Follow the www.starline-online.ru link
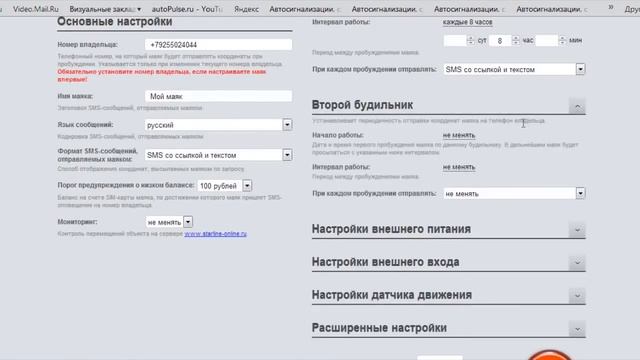 click(216, 234)
